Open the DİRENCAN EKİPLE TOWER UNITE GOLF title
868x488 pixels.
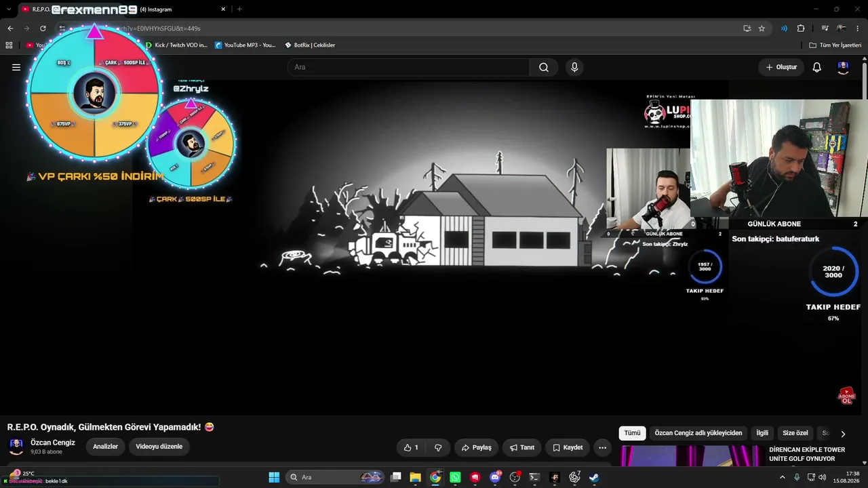pyautogui.click(x=807, y=454)
